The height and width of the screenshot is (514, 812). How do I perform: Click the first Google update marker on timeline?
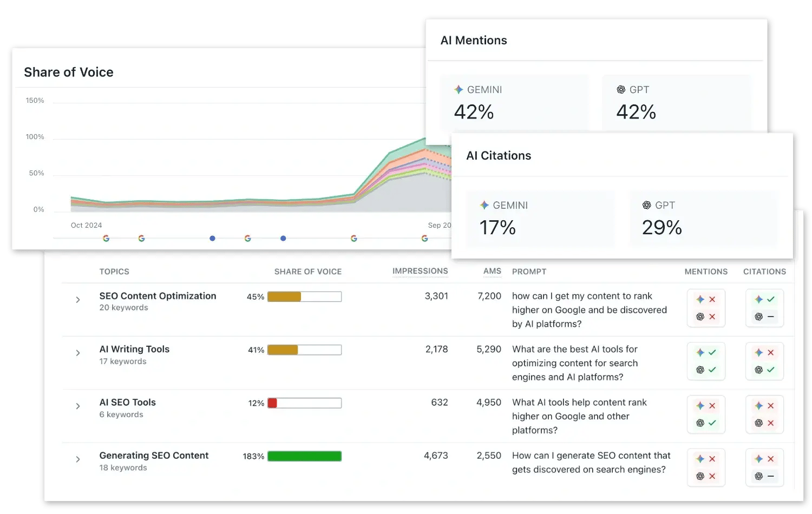click(106, 239)
